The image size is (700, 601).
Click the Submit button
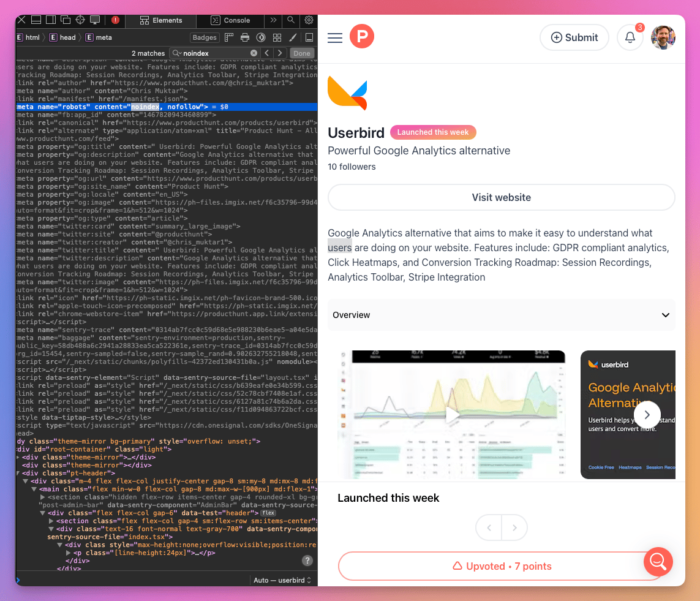(x=574, y=37)
